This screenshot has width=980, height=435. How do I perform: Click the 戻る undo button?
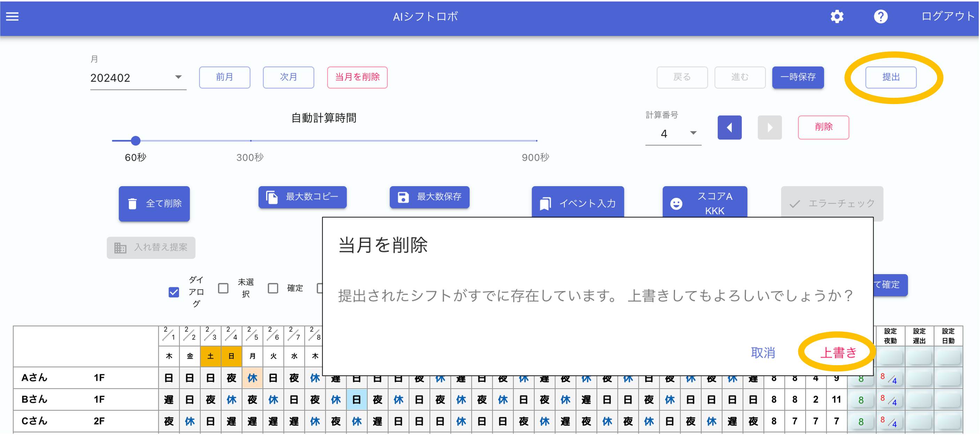[682, 77]
